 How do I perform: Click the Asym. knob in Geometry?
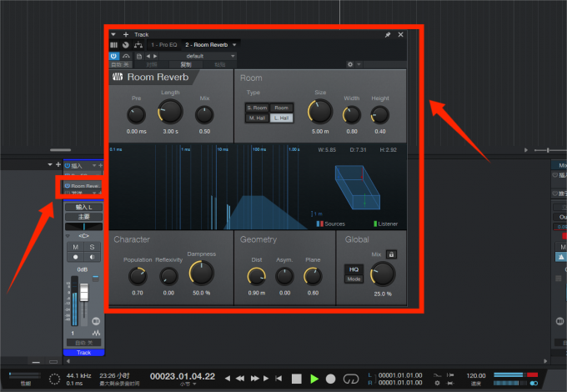[x=284, y=277]
